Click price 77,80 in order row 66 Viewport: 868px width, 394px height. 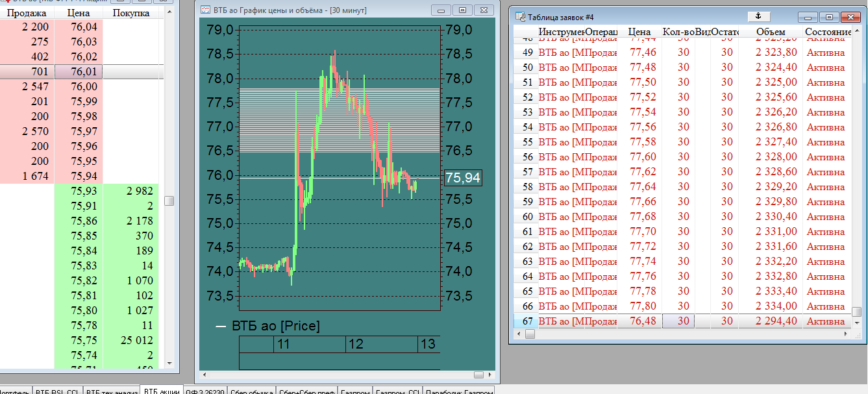(642, 306)
